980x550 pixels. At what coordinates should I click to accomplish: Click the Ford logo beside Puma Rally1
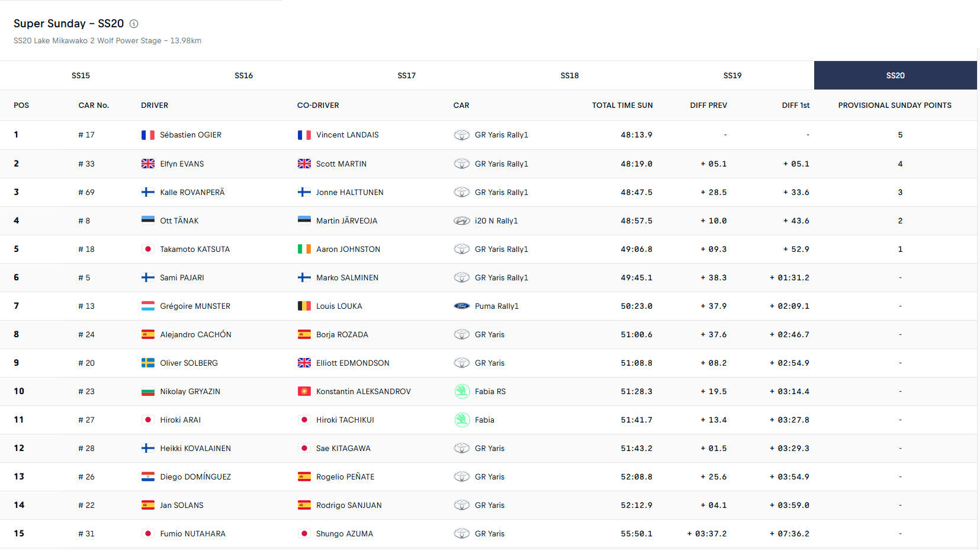461,306
